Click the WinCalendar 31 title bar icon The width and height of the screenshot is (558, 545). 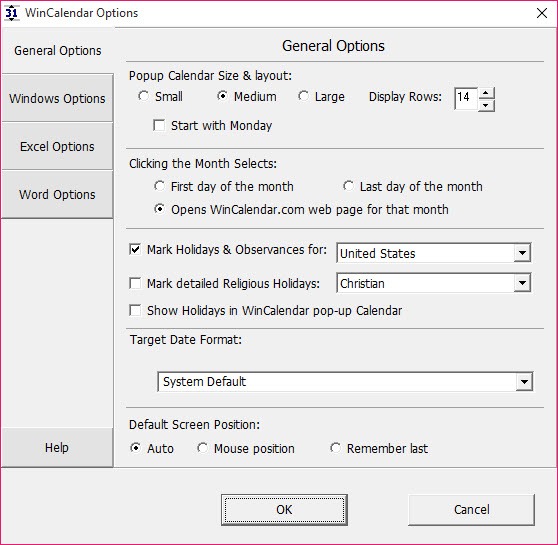11,13
